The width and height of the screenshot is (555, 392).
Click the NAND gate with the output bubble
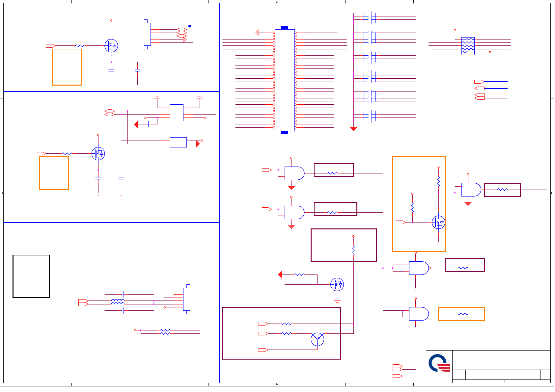[x=419, y=268]
